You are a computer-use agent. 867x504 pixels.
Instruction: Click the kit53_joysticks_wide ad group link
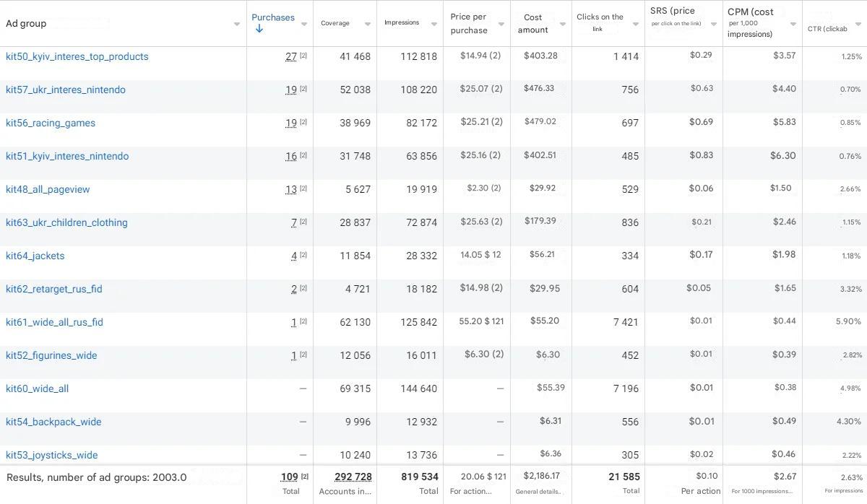click(52, 455)
